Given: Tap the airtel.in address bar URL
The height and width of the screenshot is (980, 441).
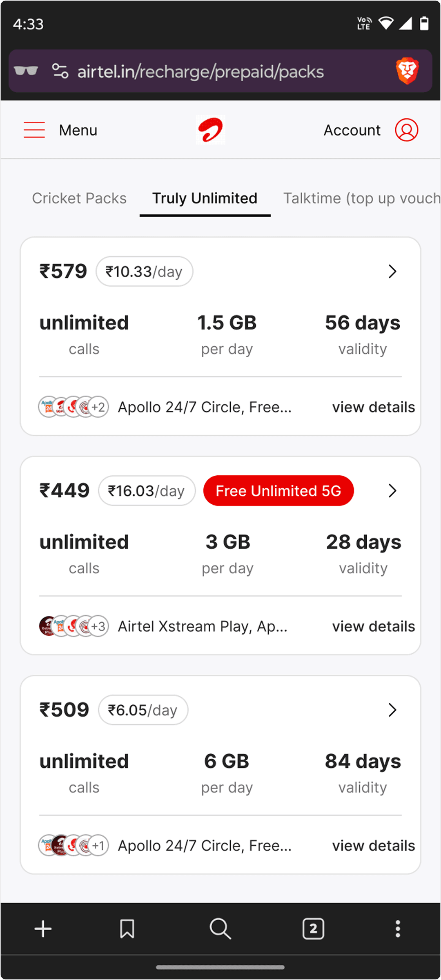Looking at the screenshot, I should 200,72.
